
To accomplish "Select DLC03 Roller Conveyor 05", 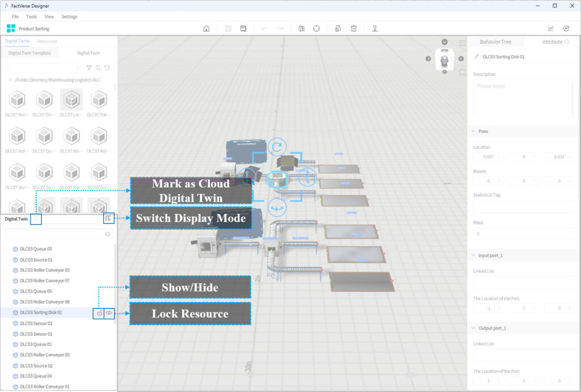I will [x=44, y=355].
